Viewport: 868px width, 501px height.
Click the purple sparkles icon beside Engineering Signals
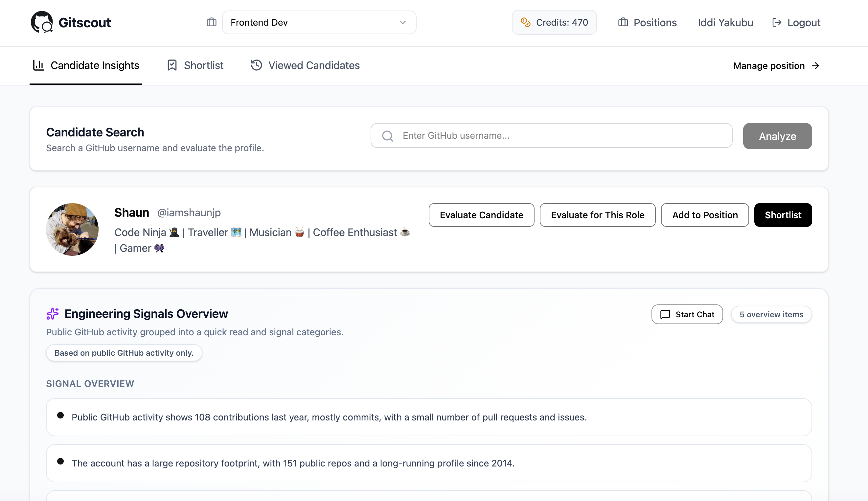(53, 314)
